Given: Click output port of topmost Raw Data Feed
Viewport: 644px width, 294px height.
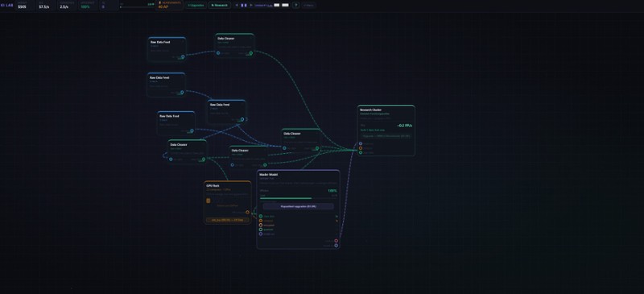Looking at the screenshot, I should pyautogui.click(x=184, y=56).
